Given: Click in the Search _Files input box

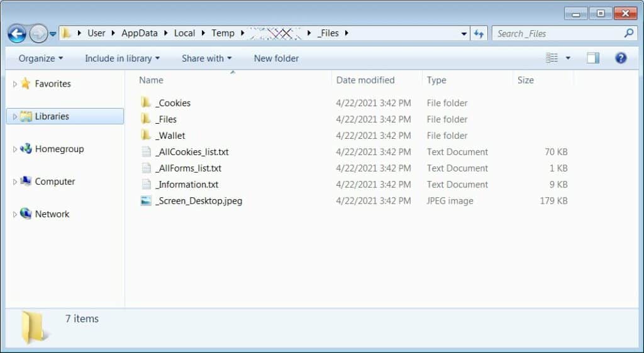Looking at the screenshot, I should (x=557, y=33).
